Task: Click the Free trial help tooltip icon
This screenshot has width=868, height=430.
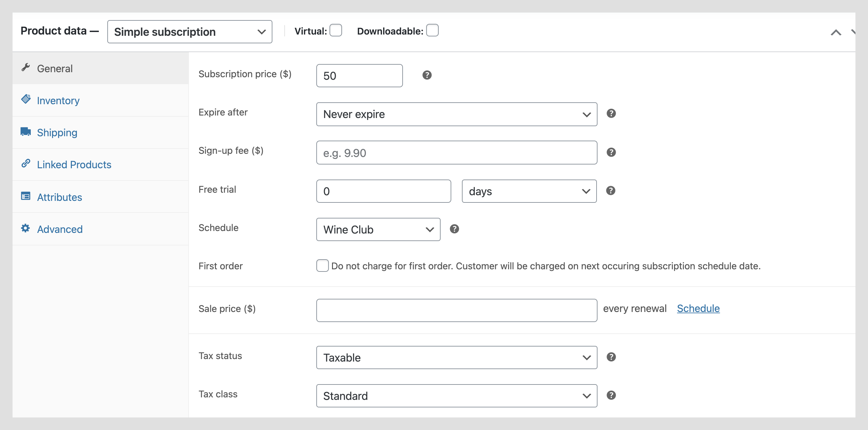Action: click(610, 191)
